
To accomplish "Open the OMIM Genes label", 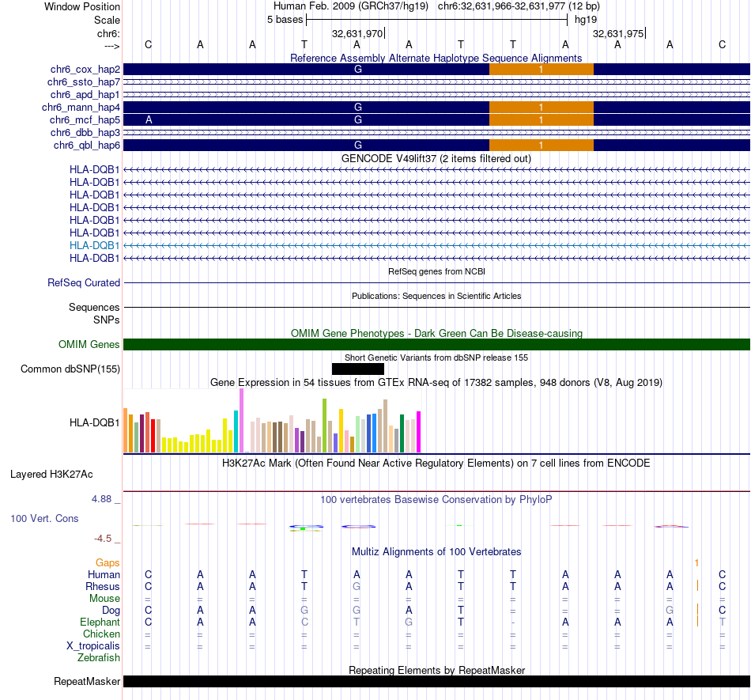I will click(89, 345).
